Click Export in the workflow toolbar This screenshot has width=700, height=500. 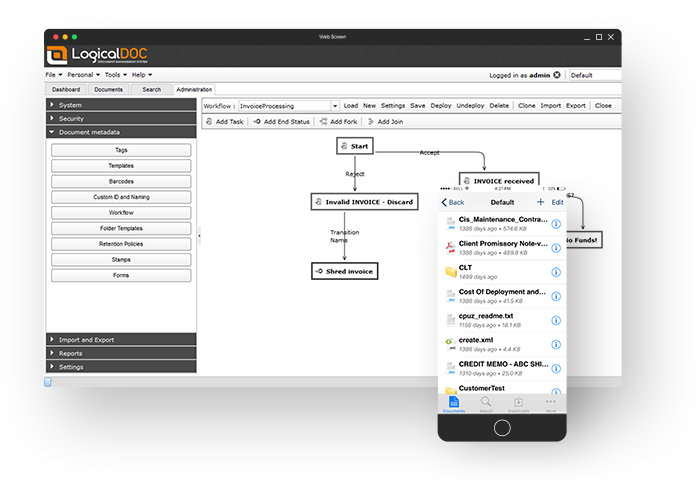click(x=576, y=106)
